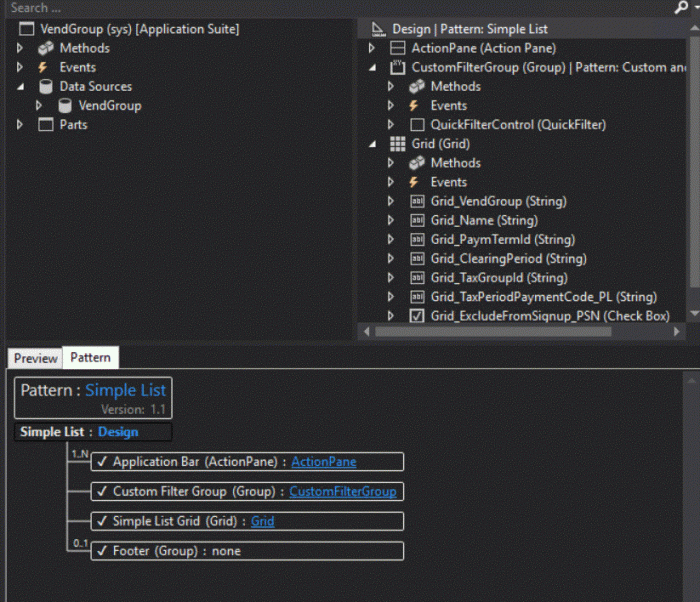Collapse the Grid (Grid) node

click(x=372, y=144)
